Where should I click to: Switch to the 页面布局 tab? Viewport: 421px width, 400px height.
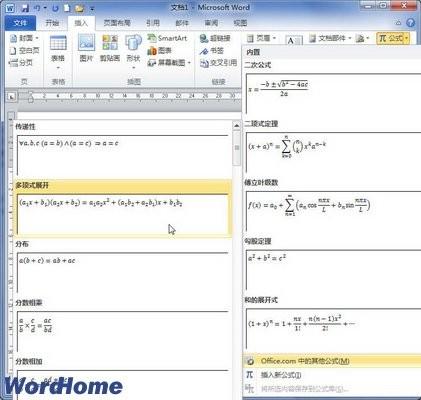(x=117, y=23)
